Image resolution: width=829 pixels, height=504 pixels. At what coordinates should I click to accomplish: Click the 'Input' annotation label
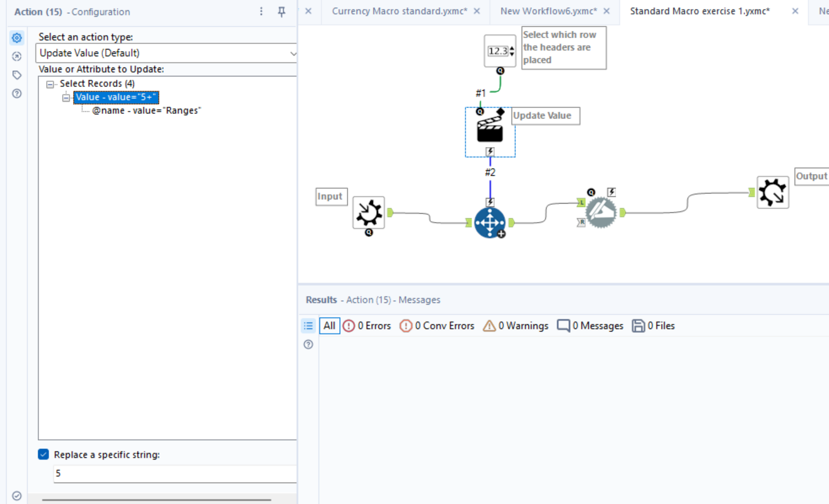coord(331,196)
